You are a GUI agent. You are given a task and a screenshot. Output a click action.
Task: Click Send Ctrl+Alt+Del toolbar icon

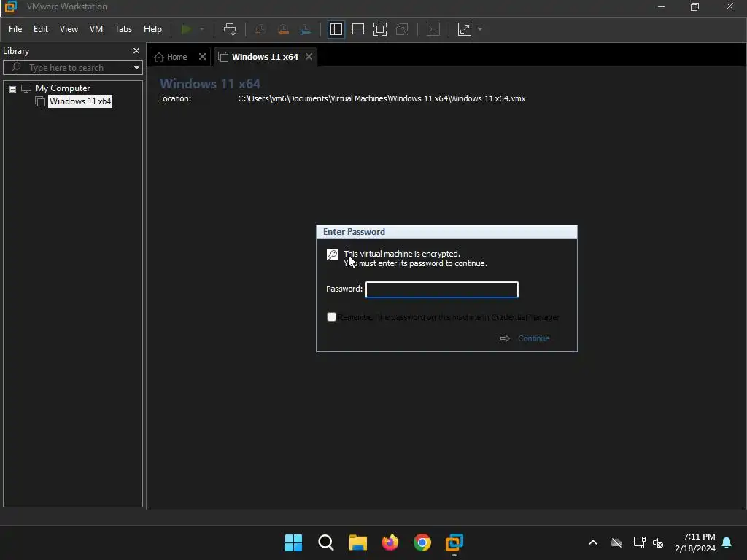(230, 29)
